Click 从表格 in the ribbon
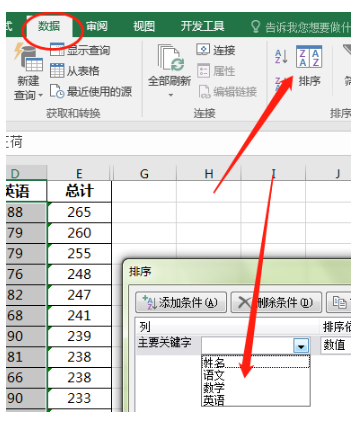 coord(75,71)
